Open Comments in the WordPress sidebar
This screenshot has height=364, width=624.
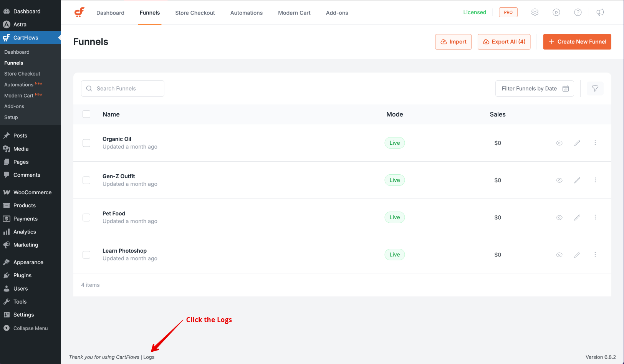coord(30,175)
